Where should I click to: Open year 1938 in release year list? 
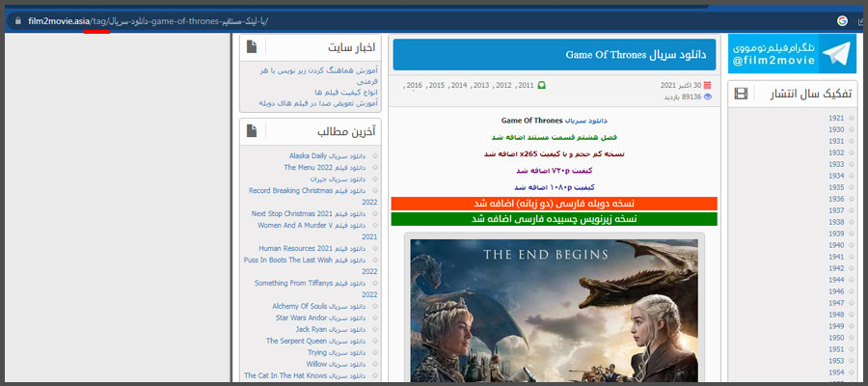836,222
